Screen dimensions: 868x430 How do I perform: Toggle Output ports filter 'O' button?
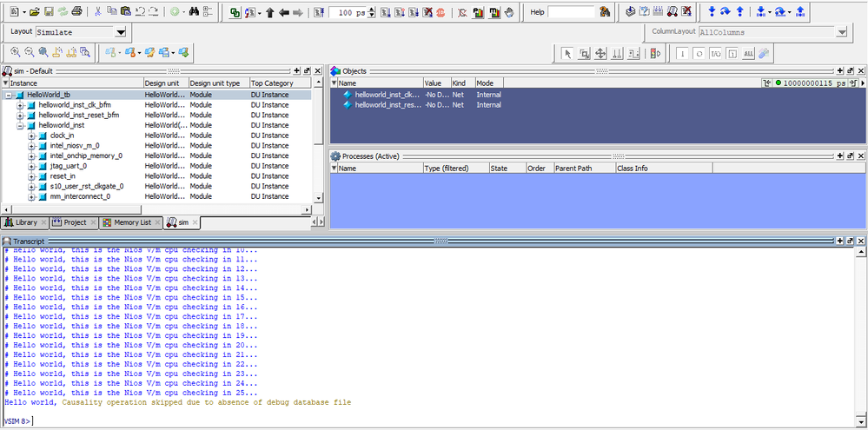tap(699, 53)
